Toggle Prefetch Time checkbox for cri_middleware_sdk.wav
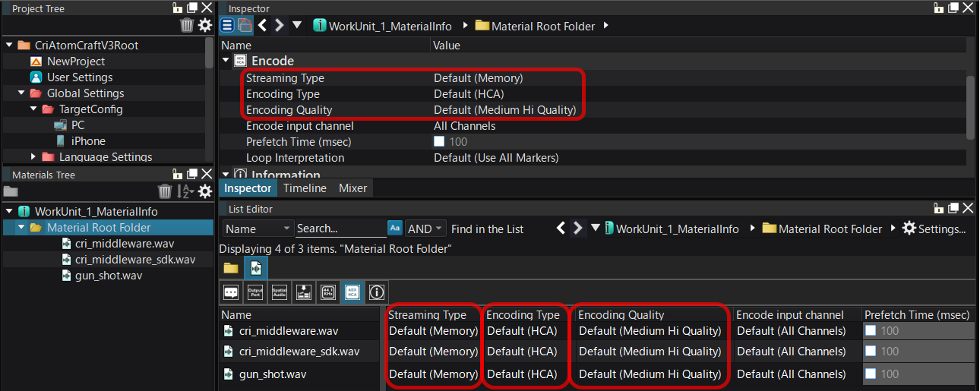980x391 pixels. coord(871,352)
